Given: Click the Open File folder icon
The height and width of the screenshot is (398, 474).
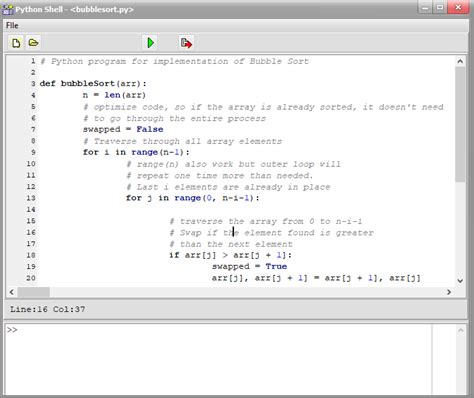Looking at the screenshot, I should (x=33, y=43).
